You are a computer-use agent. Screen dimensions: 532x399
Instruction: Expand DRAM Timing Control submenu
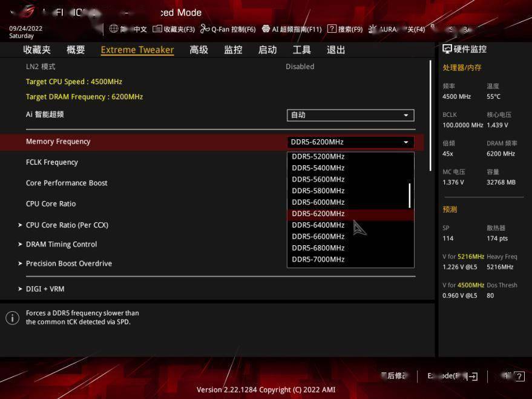coord(61,244)
